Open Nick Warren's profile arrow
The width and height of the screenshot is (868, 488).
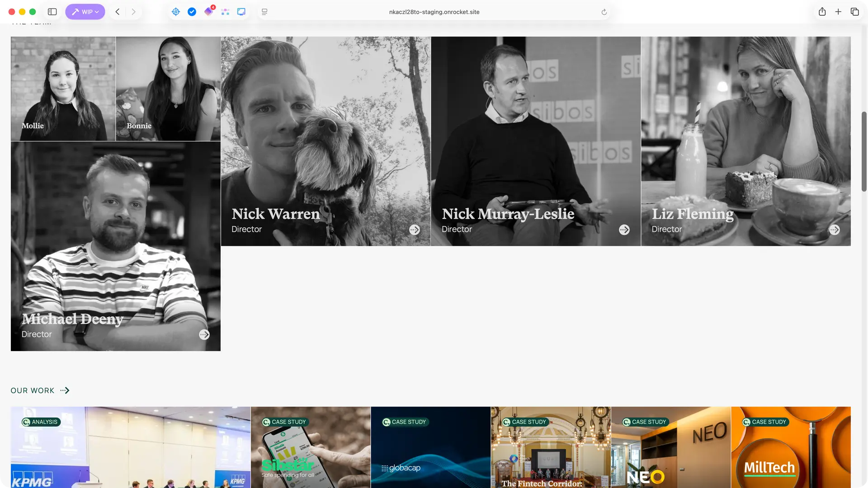pyautogui.click(x=414, y=230)
